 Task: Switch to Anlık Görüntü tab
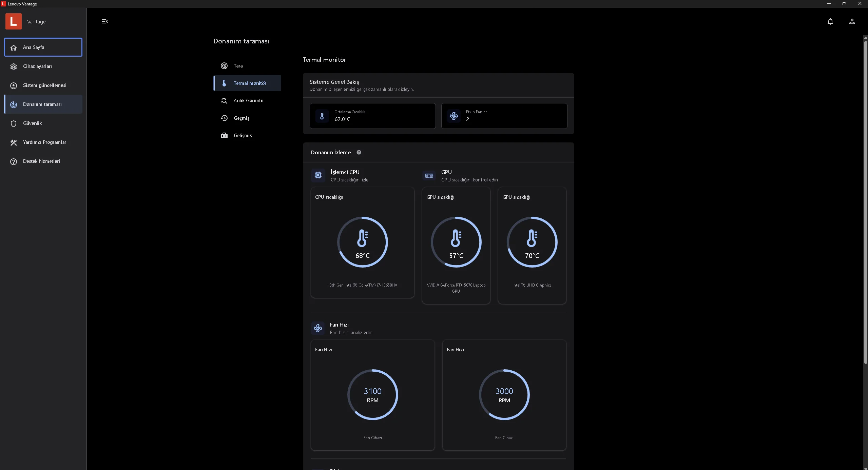click(247, 100)
